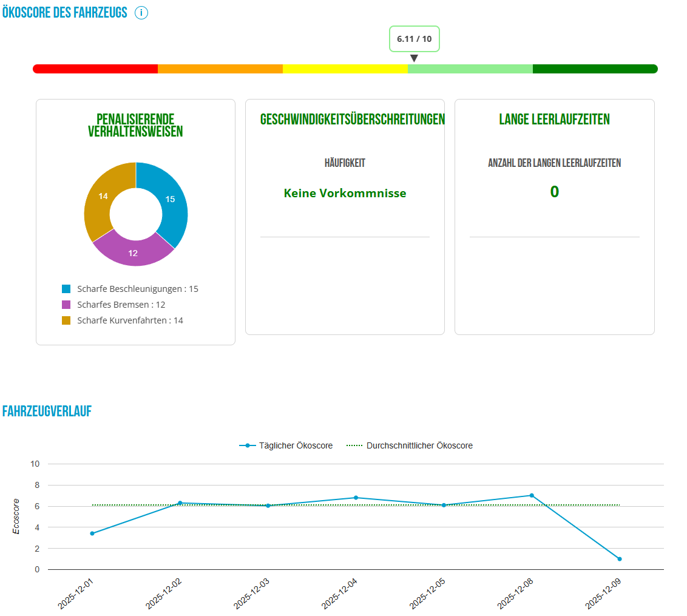This screenshot has width=687, height=616.
Task: Click the 6.11 / 10 score marker
Action: (x=414, y=39)
